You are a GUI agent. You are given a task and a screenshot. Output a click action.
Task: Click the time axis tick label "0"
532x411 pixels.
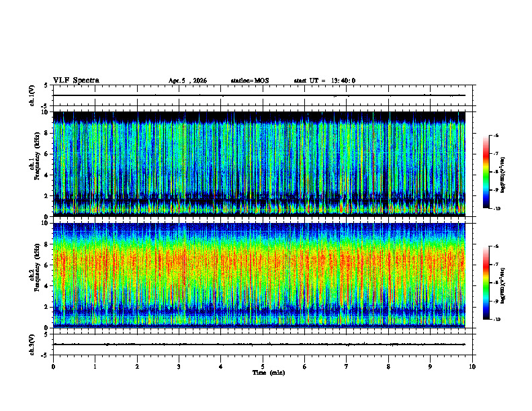coord(53,367)
